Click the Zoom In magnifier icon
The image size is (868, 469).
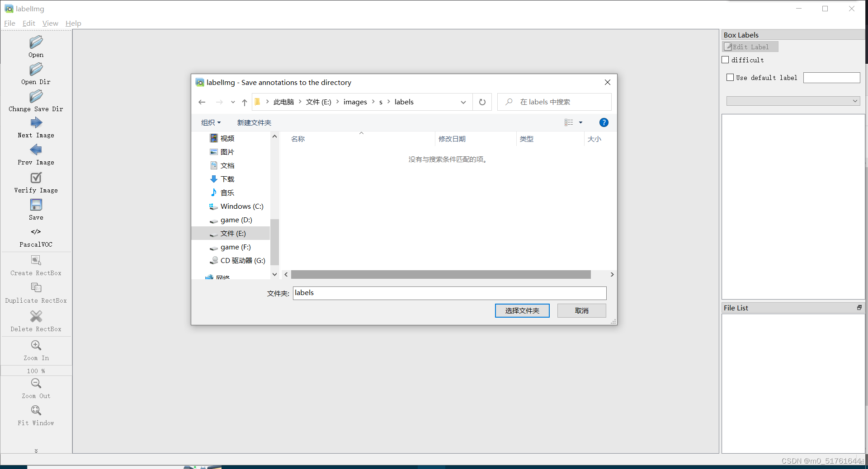(x=36, y=345)
